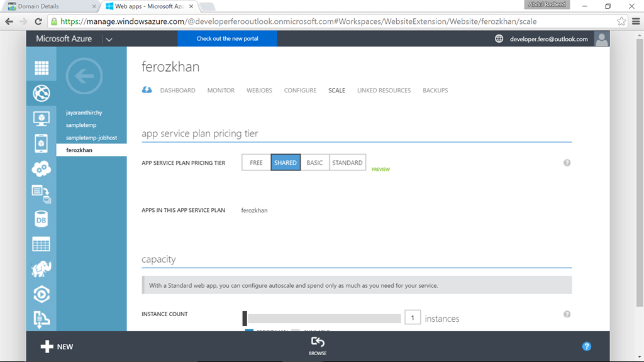Select the BASIC pricing tier
644x362 pixels.
(314, 163)
